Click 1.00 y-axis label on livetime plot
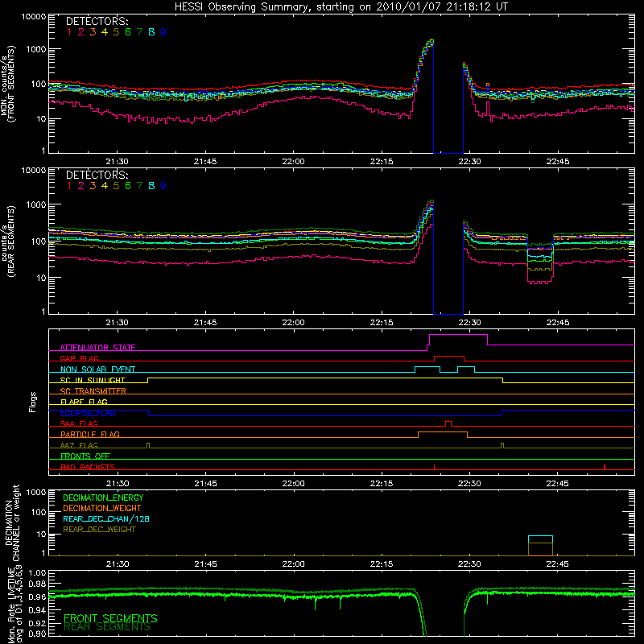Screen dimensions: 644x644 pyautogui.click(x=38, y=572)
